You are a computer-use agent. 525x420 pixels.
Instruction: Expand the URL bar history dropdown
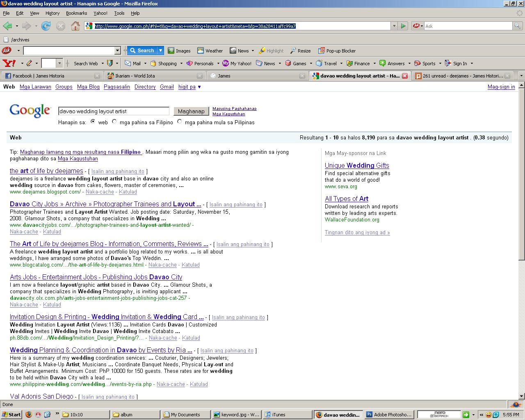[x=394, y=26]
